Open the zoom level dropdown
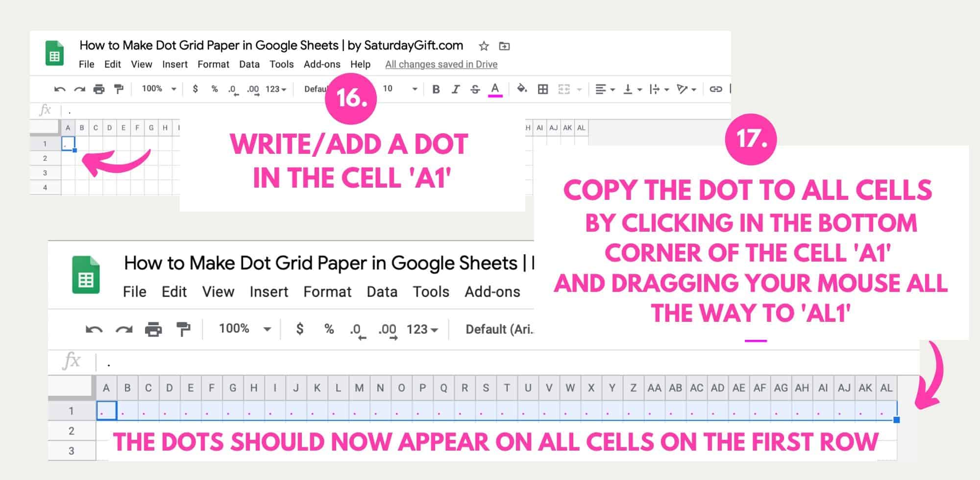980x480 pixels. [x=157, y=89]
